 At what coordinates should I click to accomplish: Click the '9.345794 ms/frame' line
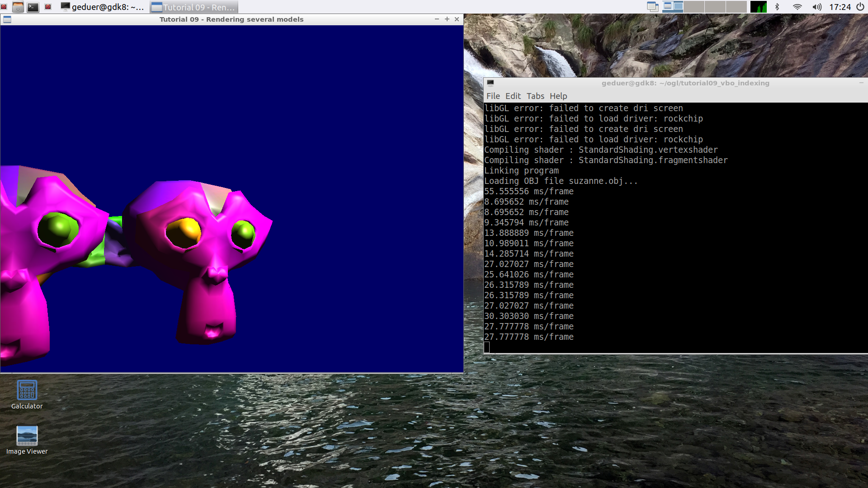(526, 223)
